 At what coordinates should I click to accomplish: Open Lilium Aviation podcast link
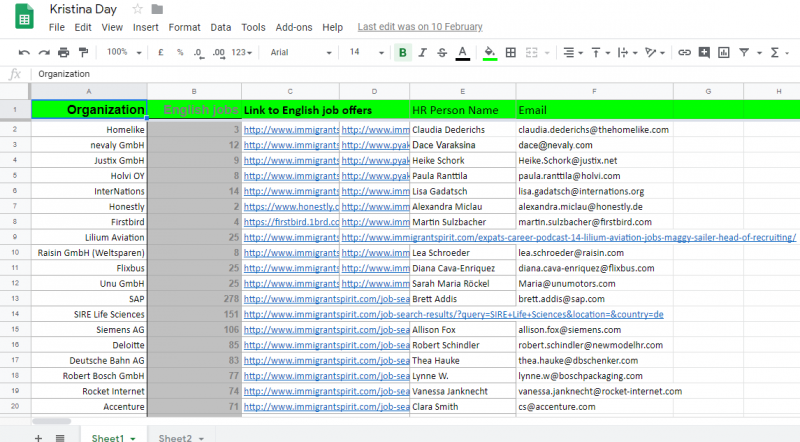click(568, 237)
